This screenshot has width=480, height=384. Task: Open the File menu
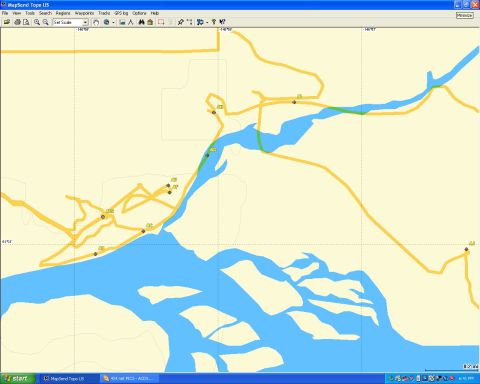click(5, 13)
